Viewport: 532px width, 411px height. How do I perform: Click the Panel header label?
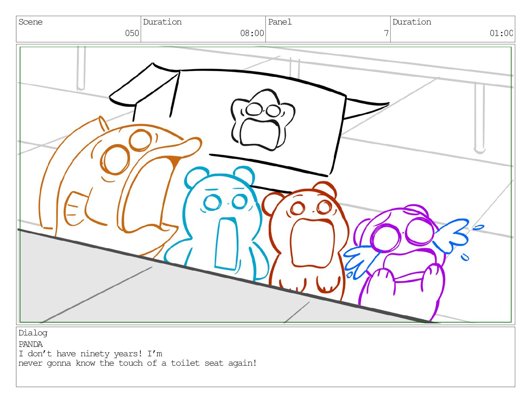[280, 22]
